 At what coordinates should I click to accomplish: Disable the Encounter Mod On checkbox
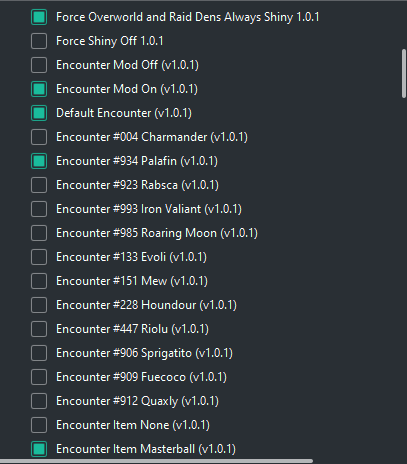point(39,89)
